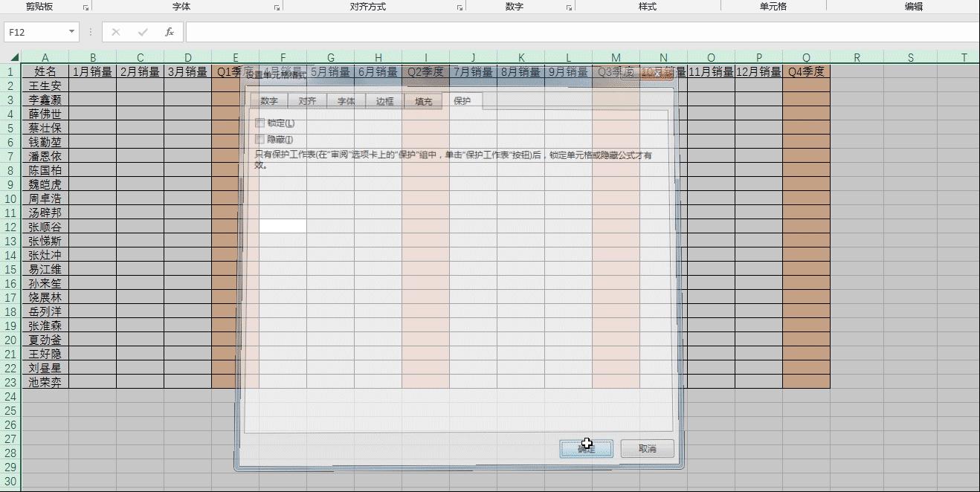
Task: Click the Q4季度 header cell
Action: (x=807, y=71)
